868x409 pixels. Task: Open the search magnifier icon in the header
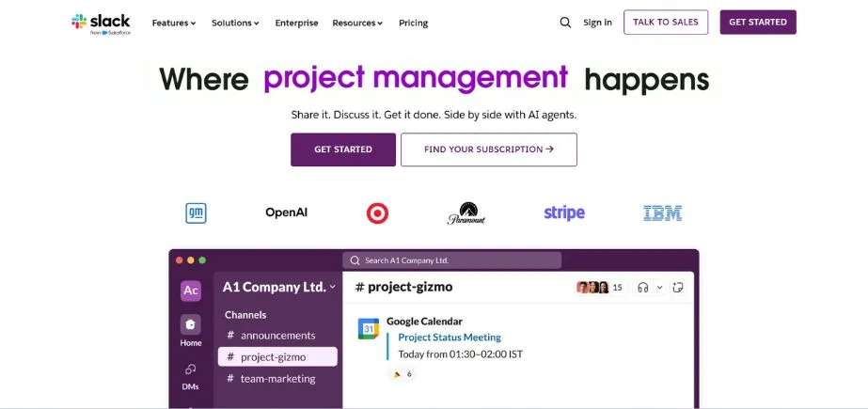(x=565, y=23)
